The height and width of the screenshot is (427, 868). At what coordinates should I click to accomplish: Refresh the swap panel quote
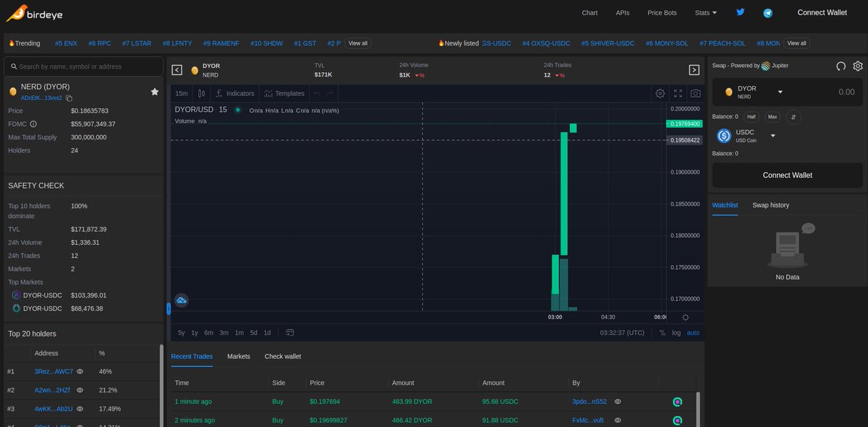point(841,66)
